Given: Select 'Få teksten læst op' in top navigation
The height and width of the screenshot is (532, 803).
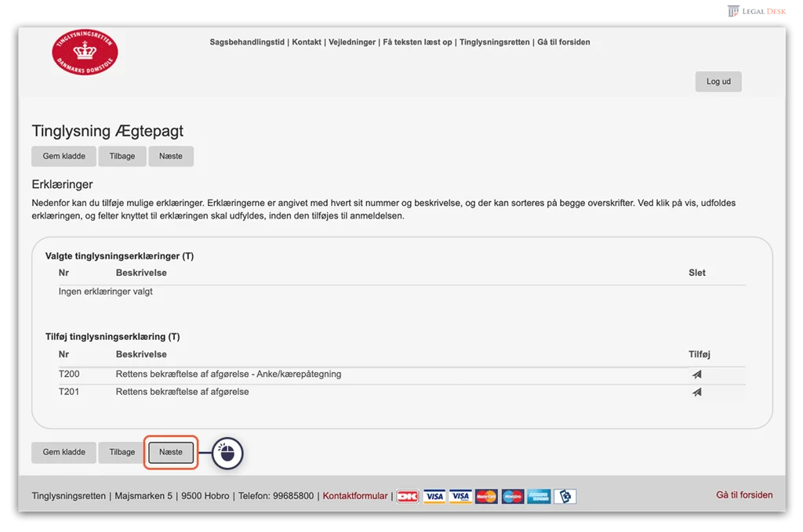Looking at the screenshot, I should [417, 42].
